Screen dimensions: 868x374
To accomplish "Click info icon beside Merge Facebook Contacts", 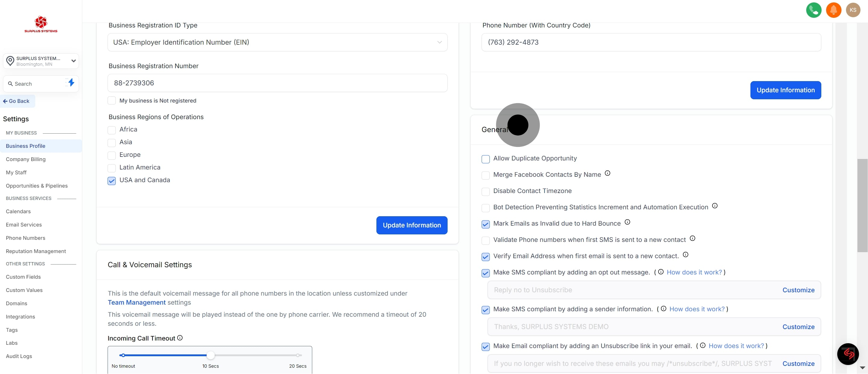I will pyautogui.click(x=607, y=173).
